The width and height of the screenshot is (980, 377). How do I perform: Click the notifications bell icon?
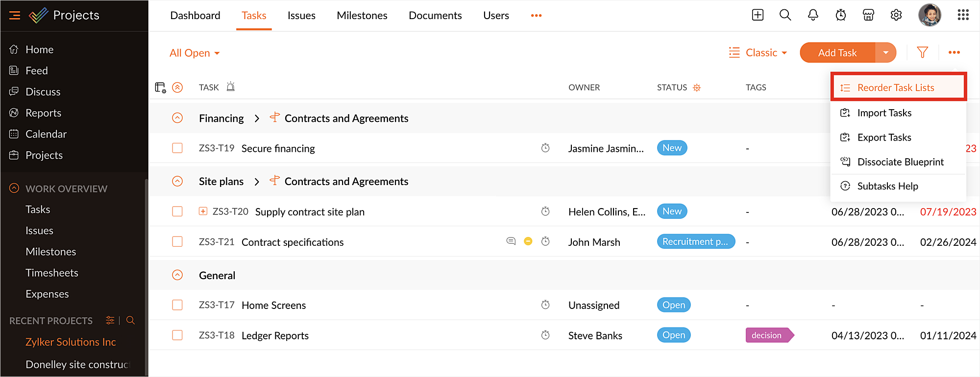click(813, 15)
